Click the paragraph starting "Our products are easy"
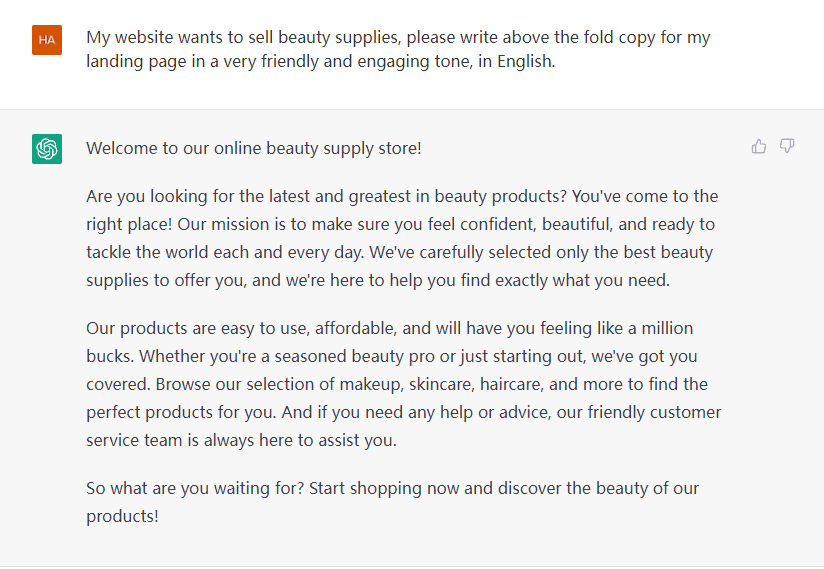 (x=404, y=384)
